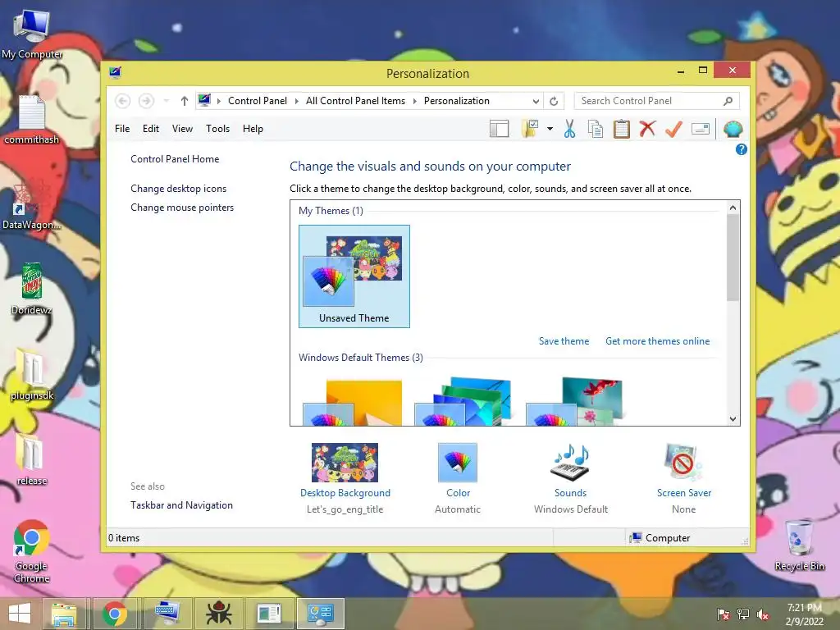The image size is (840, 630).
Task: Click the theme list scroll up arrow
Action: 733,208
